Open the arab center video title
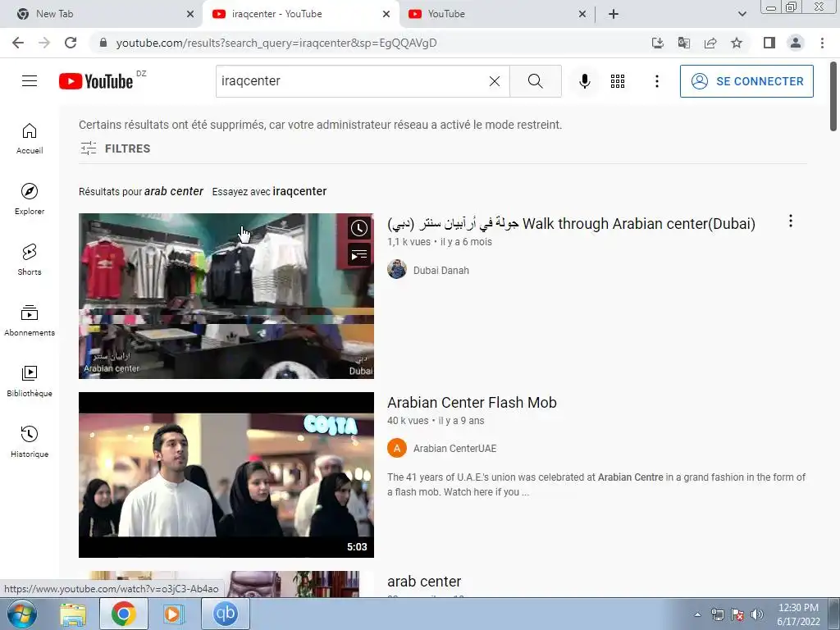Screen dimensions: 840x630 424,582
